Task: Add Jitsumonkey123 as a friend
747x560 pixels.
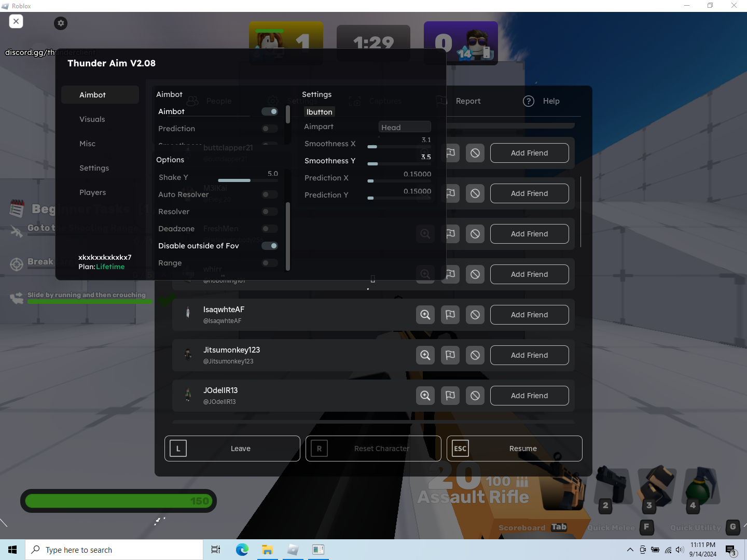Action: coord(529,355)
